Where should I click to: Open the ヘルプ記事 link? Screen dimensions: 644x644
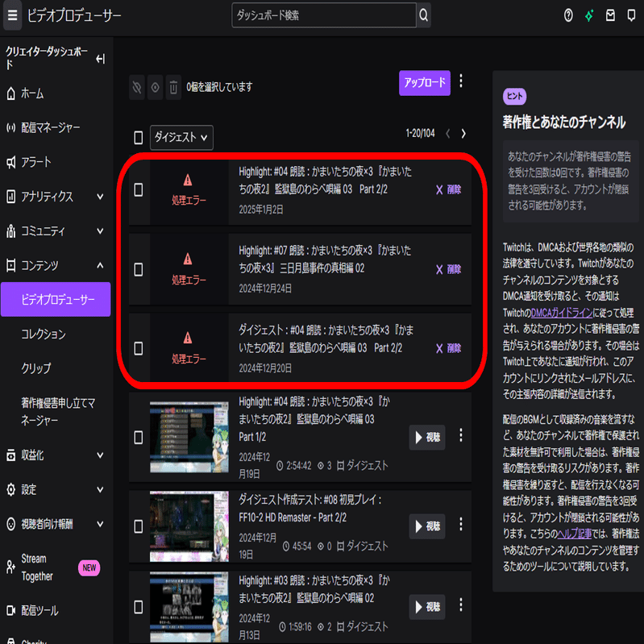coord(574,534)
